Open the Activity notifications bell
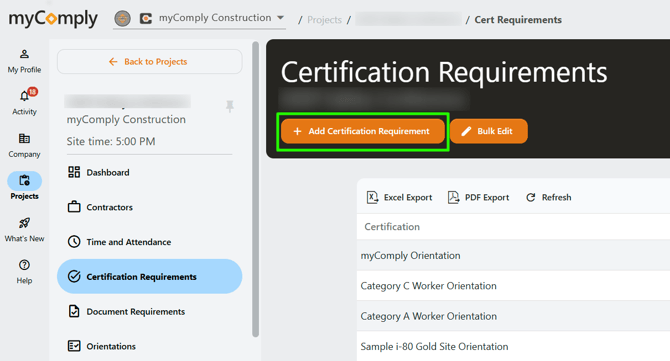Viewport: 670px width, 361px height. pyautogui.click(x=24, y=96)
